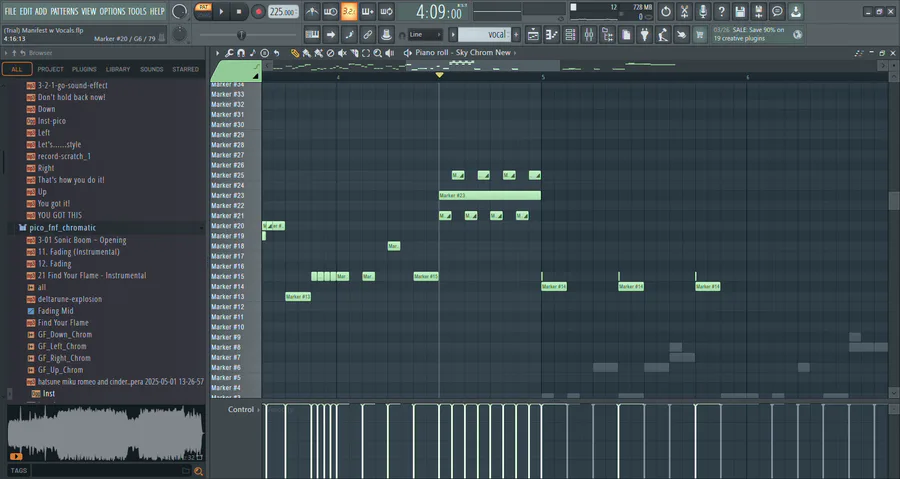
Task: Toggle typing keyboard to piano button
Action: click(312, 35)
